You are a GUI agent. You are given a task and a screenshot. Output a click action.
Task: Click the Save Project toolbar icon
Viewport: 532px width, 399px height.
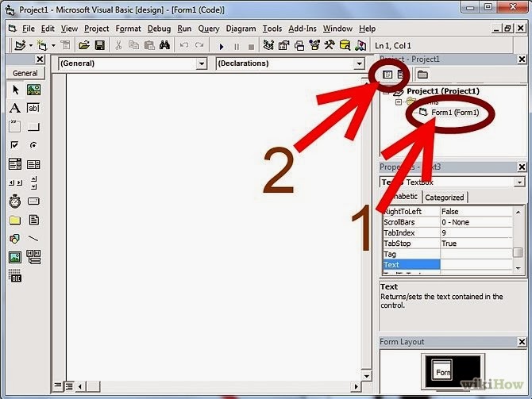[x=100, y=45]
